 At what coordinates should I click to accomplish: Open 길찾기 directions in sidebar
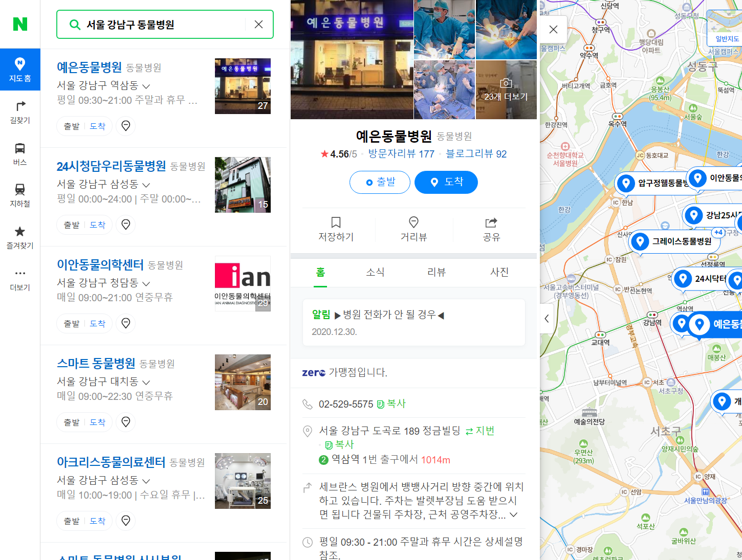20,113
